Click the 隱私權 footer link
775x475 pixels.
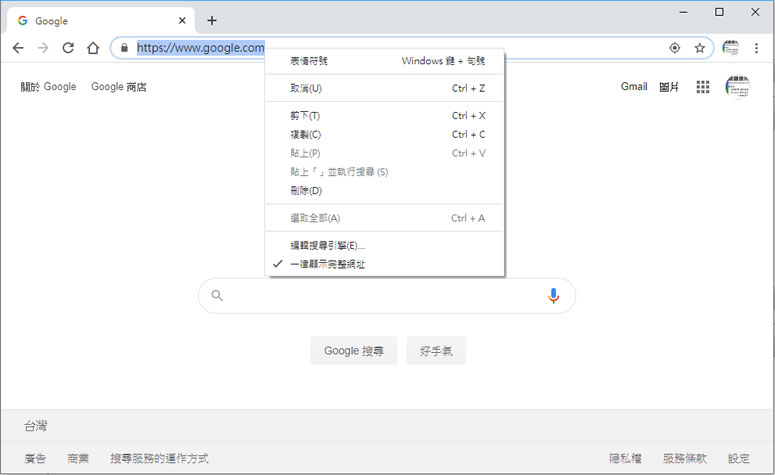[625, 458]
